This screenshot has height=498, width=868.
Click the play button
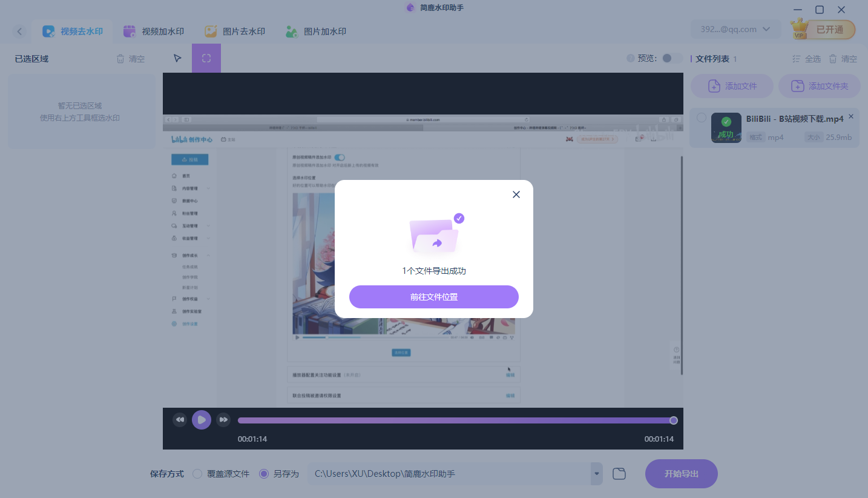[x=202, y=420]
